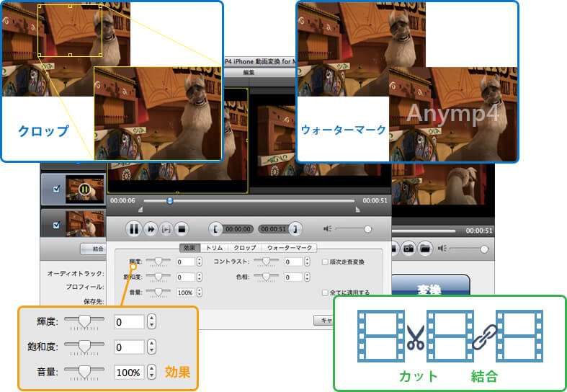Click the elapsed time 00:00:06

pyautogui.click(x=122, y=201)
